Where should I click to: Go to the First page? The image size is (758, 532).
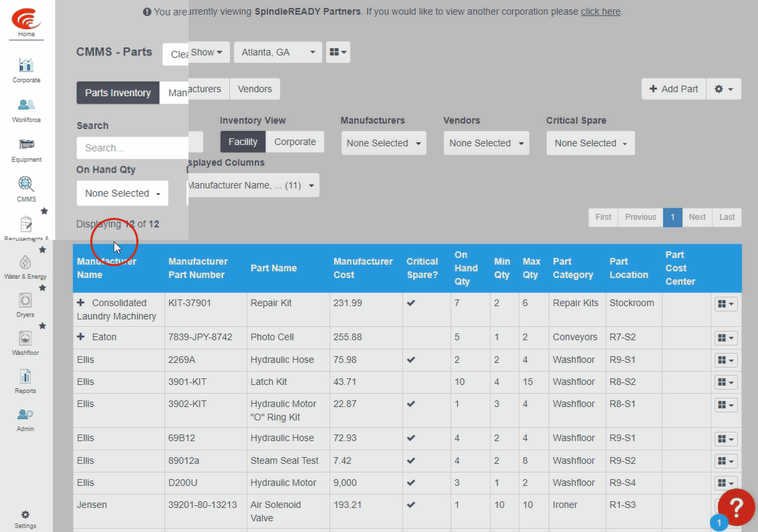[x=604, y=217]
